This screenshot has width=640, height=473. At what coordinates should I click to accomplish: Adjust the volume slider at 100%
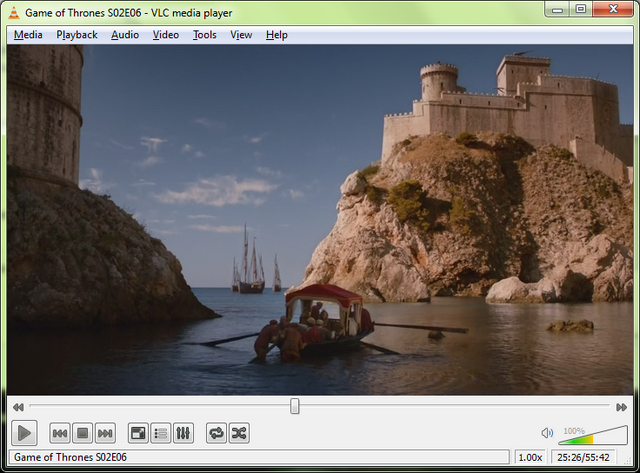click(x=593, y=435)
